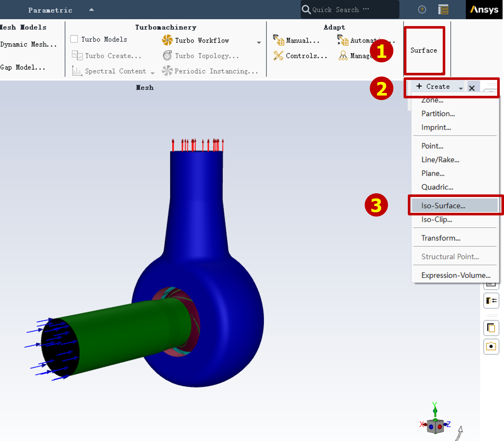
Task: Click the Manual adapt icon
Action: tap(279, 40)
